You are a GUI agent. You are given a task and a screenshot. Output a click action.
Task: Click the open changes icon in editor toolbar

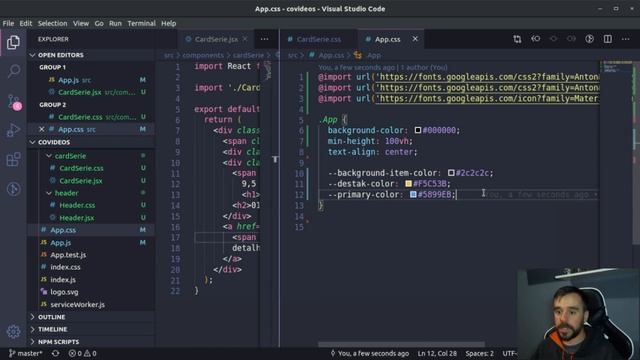[536, 39]
